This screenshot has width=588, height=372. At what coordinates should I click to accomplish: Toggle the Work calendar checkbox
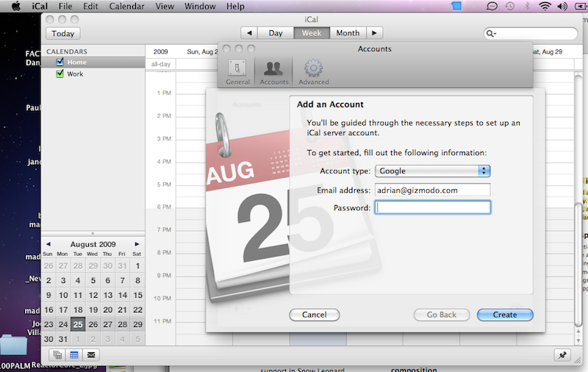click(x=60, y=74)
